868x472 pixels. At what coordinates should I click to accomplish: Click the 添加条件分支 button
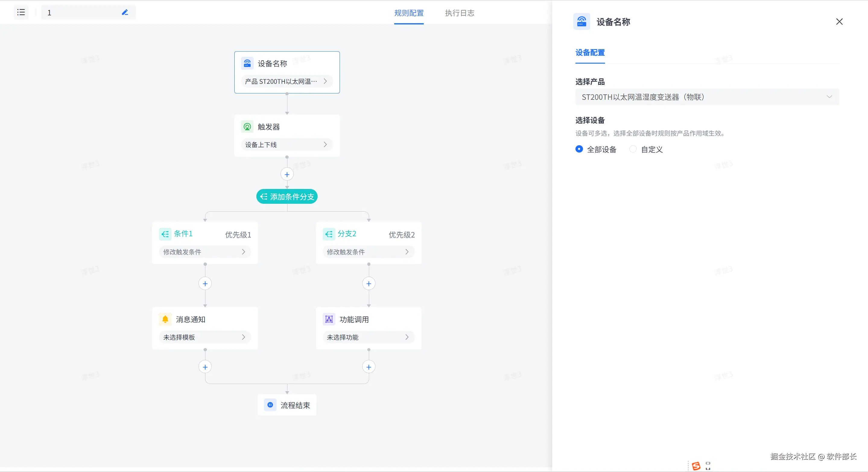point(287,197)
